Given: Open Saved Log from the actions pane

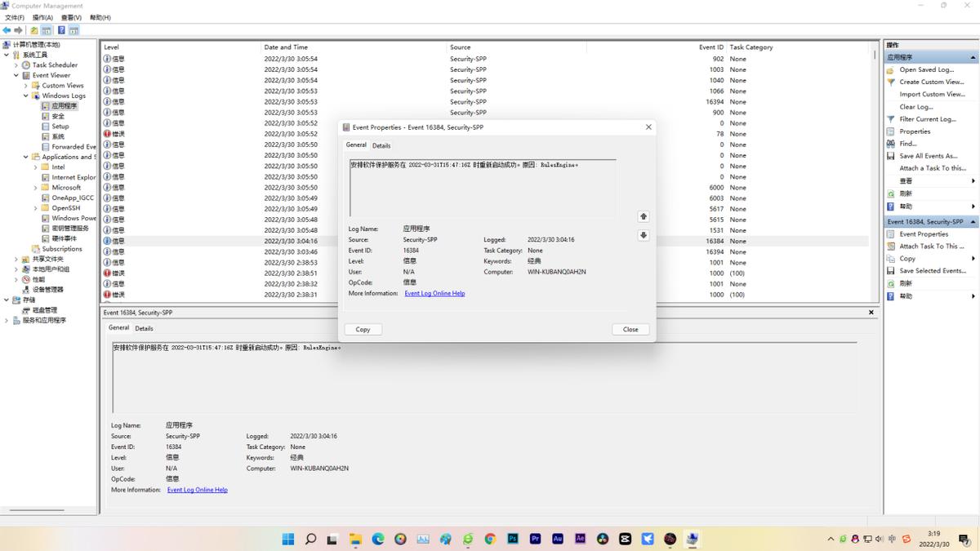Looking at the screenshot, I should (926, 69).
